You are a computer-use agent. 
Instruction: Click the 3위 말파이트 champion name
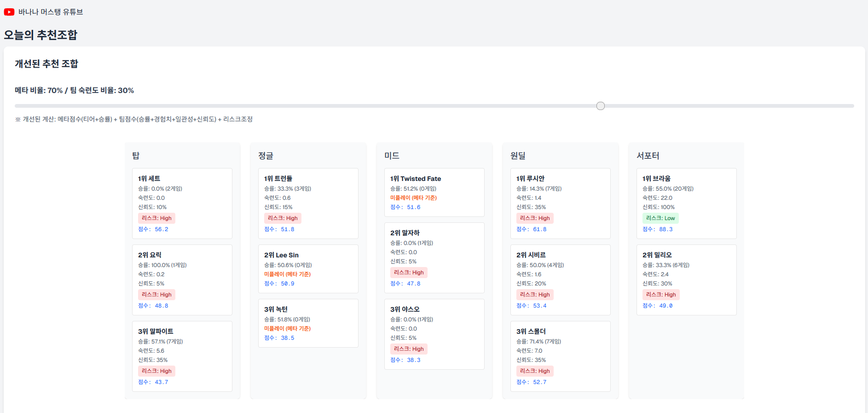click(x=156, y=332)
